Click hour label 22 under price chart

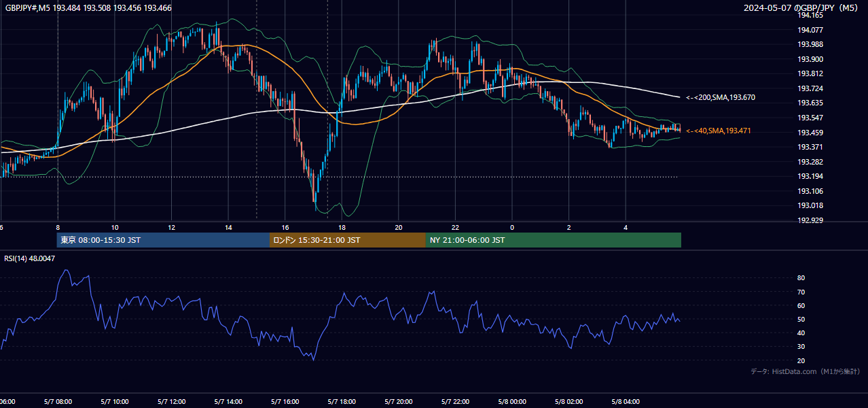455,228
